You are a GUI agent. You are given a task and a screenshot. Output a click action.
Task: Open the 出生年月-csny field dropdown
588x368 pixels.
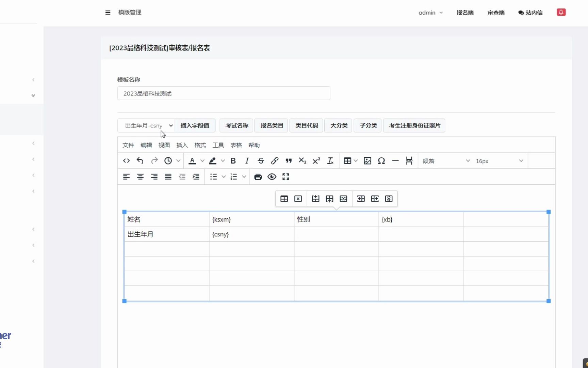[x=146, y=125]
